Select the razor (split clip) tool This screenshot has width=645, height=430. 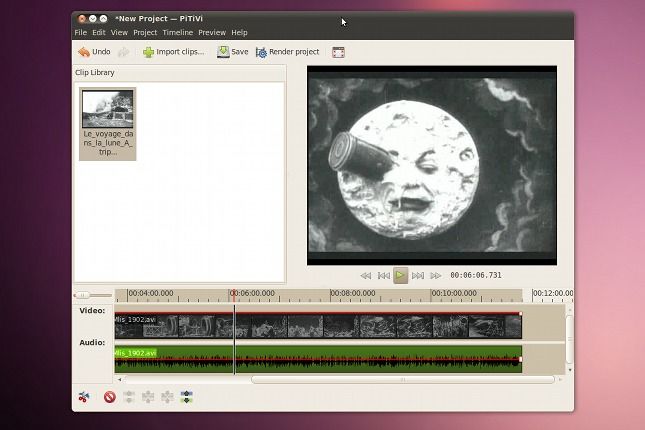click(x=84, y=397)
